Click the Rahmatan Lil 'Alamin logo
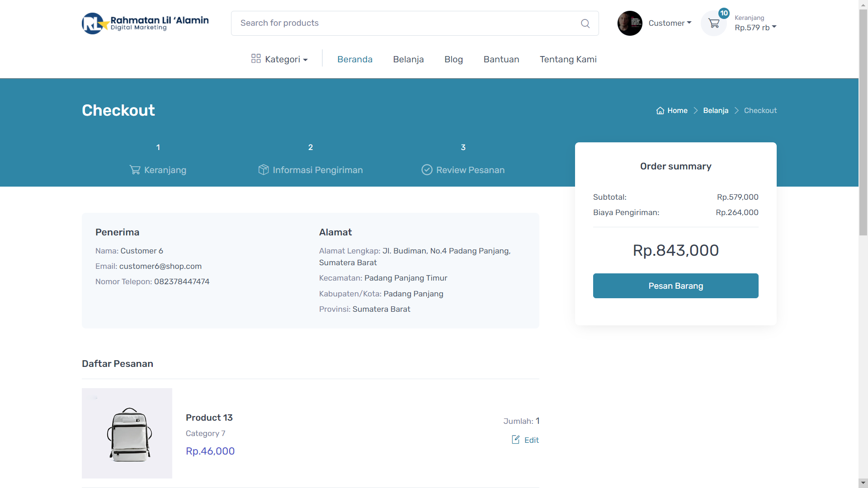Image resolution: width=868 pixels, height=488 pixels. [145, 23]
